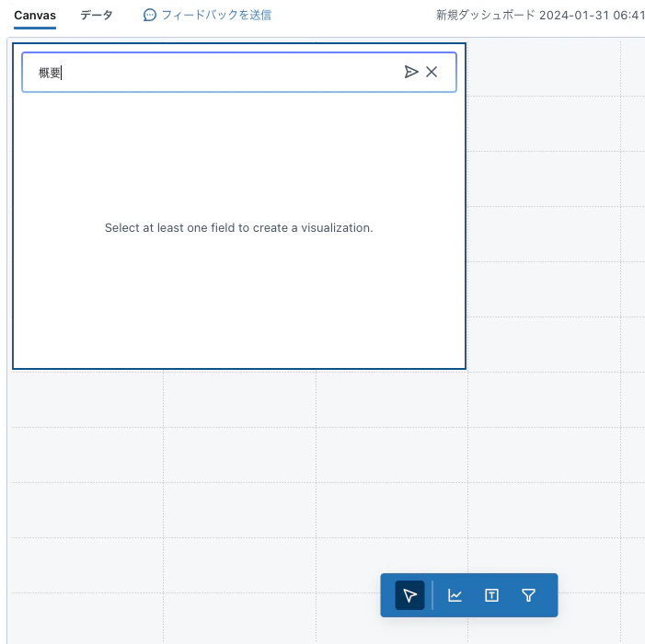Select the cursor pointer tool
The height and width of the screenshot is (644, 645).
pyautogui.click(x=409, y=595)
